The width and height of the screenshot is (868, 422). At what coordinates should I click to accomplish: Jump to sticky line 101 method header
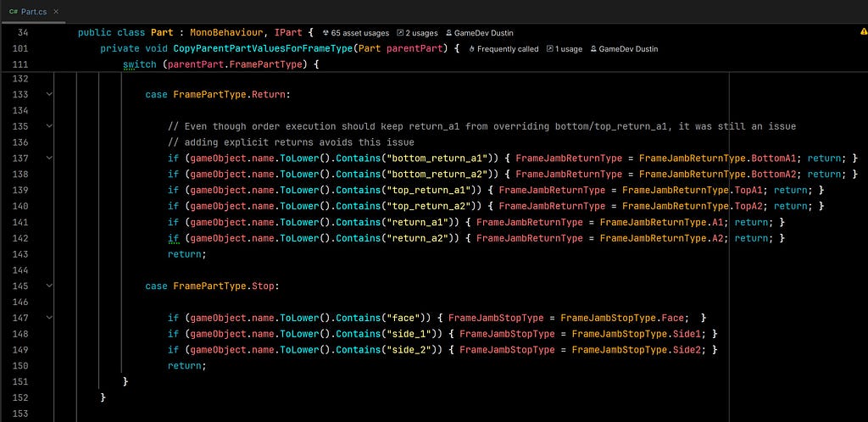tap(434, 48)
